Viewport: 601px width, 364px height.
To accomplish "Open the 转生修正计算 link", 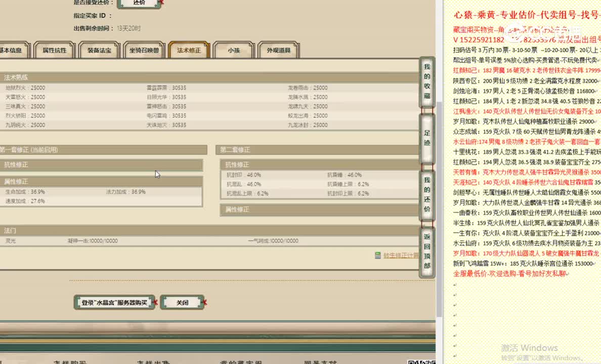I will pos(401,256).
